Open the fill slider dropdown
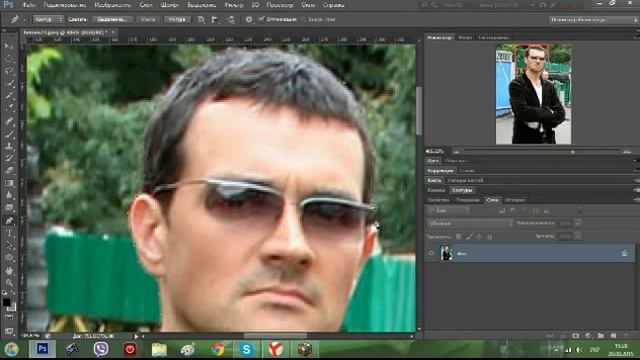The width and height of the screenshot is (640, 360). pyautogui.click(x=578, y=236)
